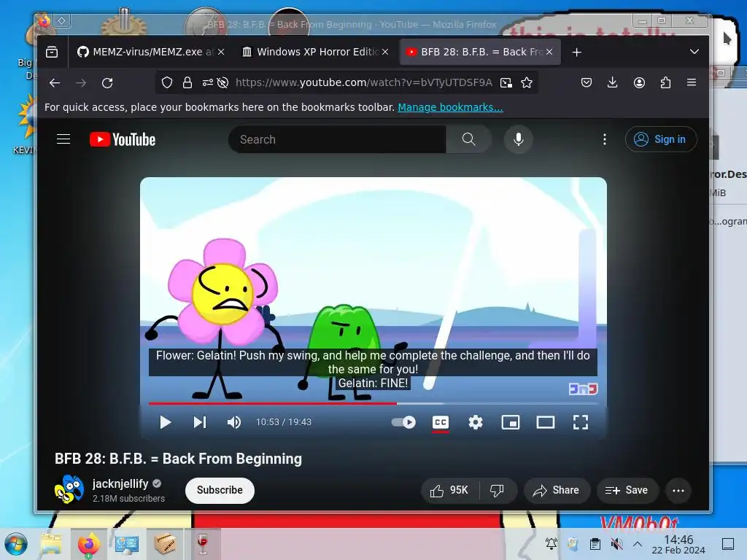The image size is (747, 560).
Task: Click YouTube search magnifier button
Action: tap(469, 139)
